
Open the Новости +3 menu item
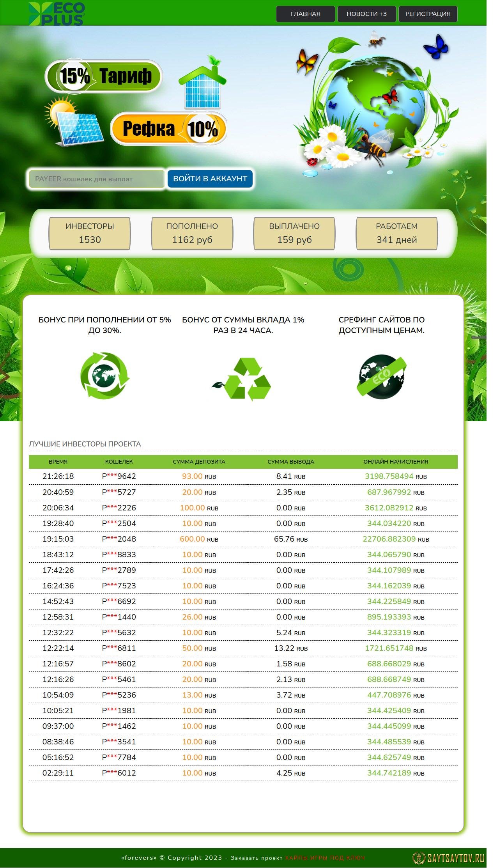coord(366,14)
